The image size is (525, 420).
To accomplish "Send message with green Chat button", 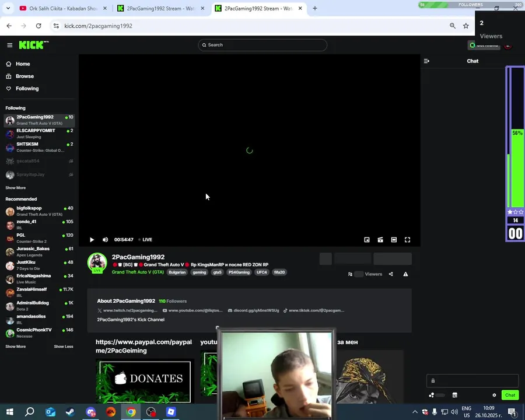I will click(x=510, y=395).
